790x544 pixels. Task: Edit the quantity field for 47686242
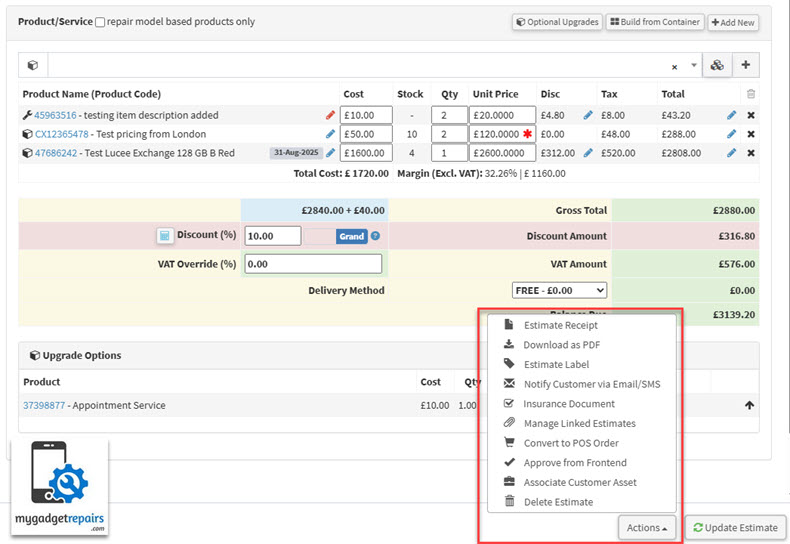pos(449,153)
